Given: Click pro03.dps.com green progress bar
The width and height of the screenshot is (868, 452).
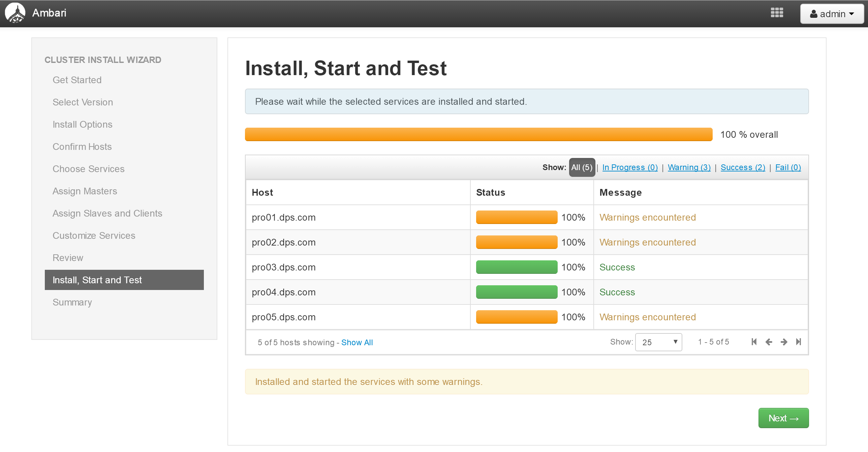Looking at the screenshot, I should tap(517, 267).
